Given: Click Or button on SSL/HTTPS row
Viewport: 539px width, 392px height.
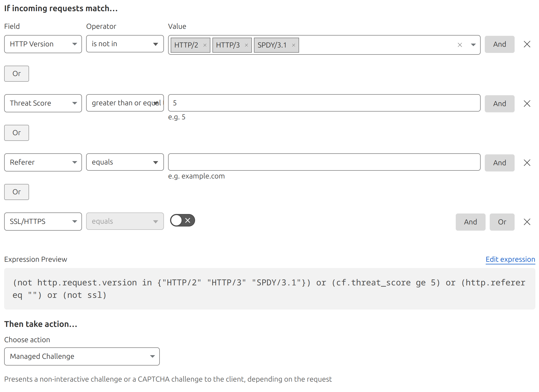Looking at the screenshot, I should click(502, 222).
